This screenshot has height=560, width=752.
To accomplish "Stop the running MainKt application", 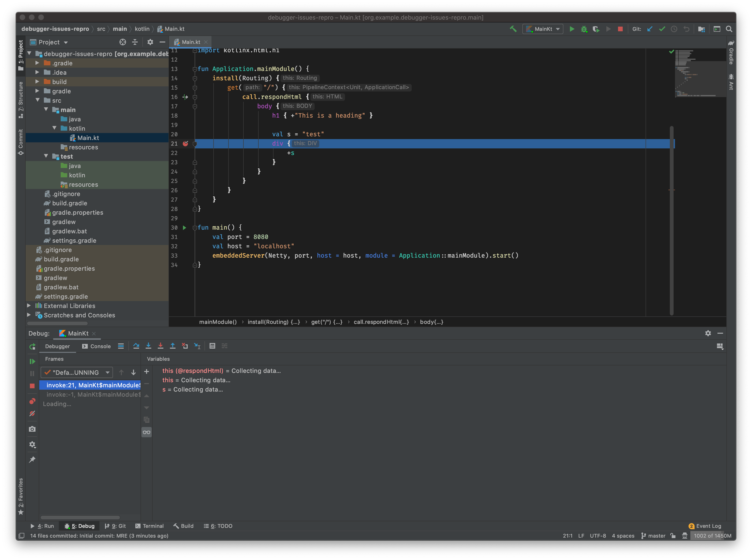I will pos(621,29).
